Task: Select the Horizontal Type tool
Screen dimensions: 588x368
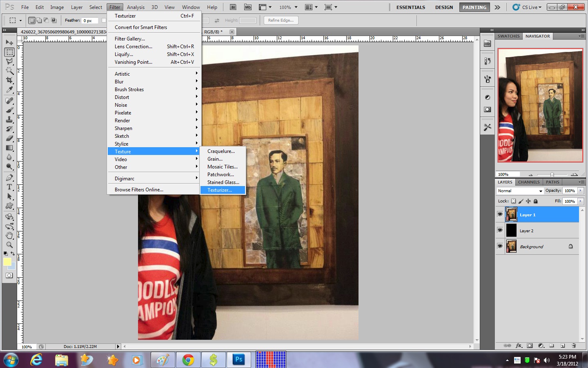Action: tap(9, 188)
